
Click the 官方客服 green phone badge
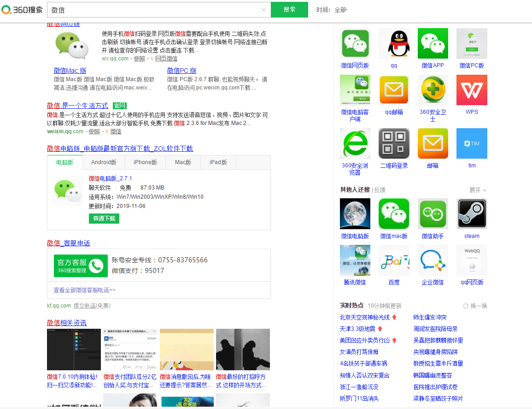[81, 266]
